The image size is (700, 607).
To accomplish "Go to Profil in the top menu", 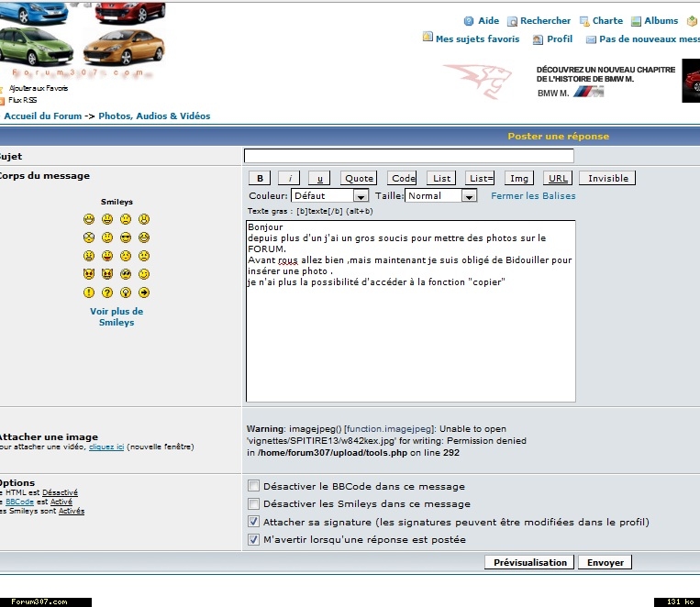I will point(559,39).
